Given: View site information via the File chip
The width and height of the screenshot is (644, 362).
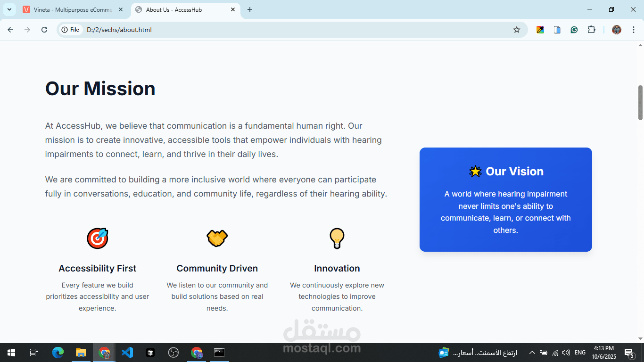Looking at the screenshot, I should 71,30.
